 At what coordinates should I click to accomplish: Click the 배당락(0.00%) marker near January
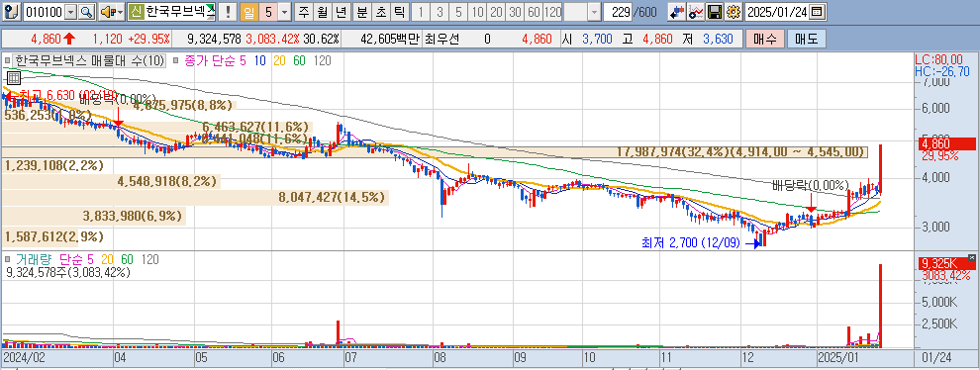tap(811, 185)
